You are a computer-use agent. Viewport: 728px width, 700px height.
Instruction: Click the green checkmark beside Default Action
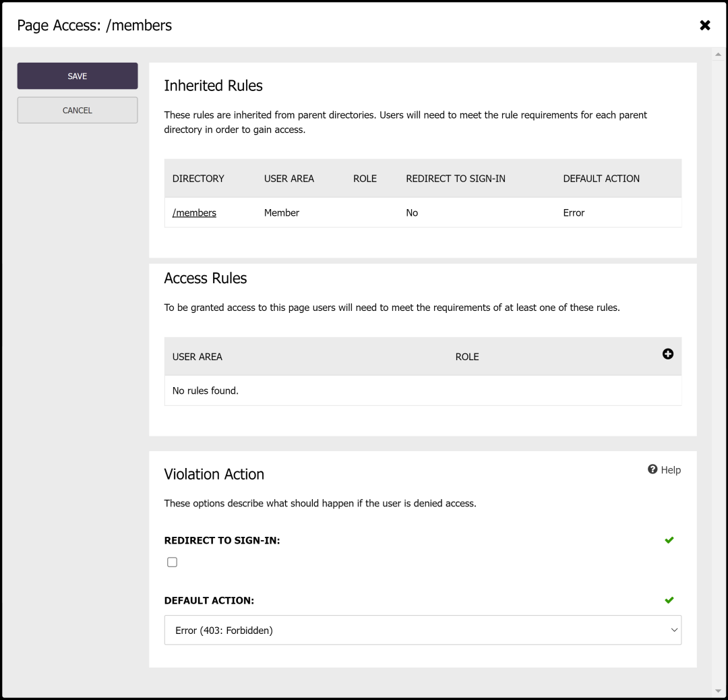point(669,600)
